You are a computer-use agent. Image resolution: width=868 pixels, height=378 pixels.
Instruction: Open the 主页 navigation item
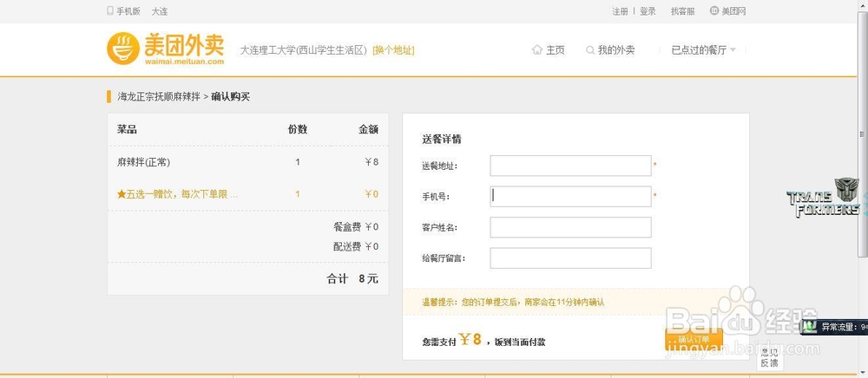pos(555,50)
